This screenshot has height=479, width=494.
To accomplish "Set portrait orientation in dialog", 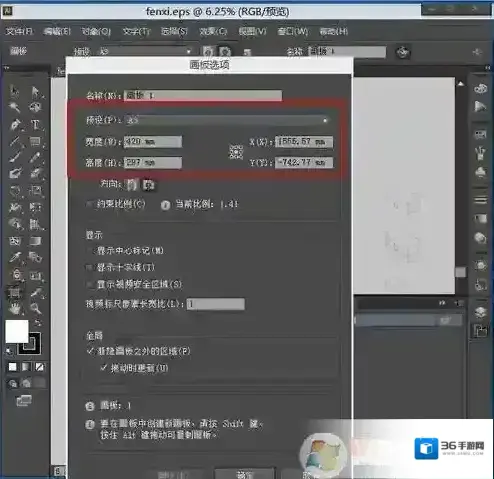I will (132, 184).
